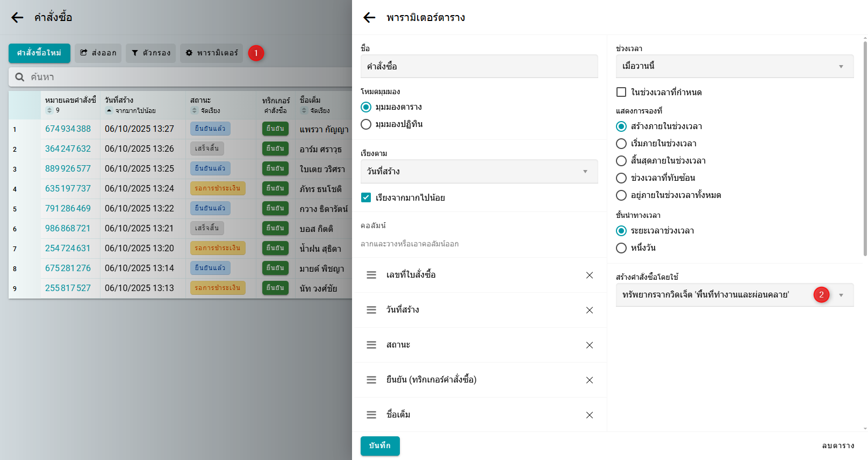Toggle เรียงจากมากไปน้อย checkbox
Viewport: 868px width, 460px height.
point(366,197)
